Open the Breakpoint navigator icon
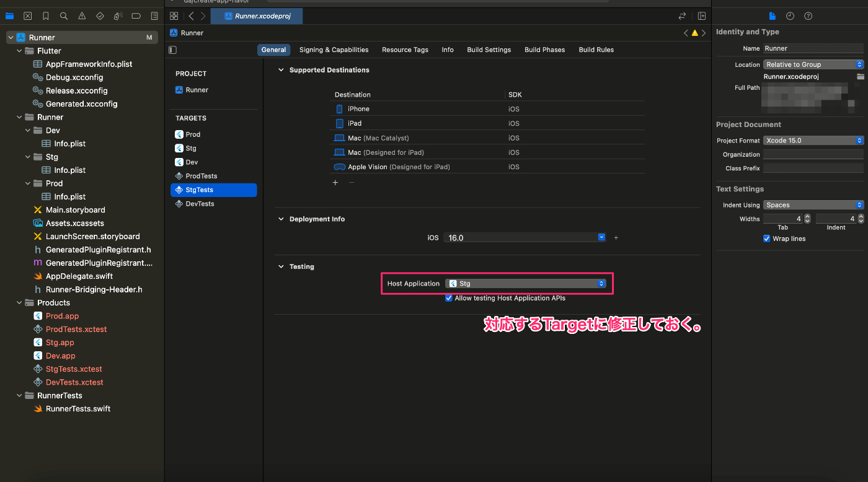Image resolution: width=868 pixels, height=482 pixels. [136, 16]
